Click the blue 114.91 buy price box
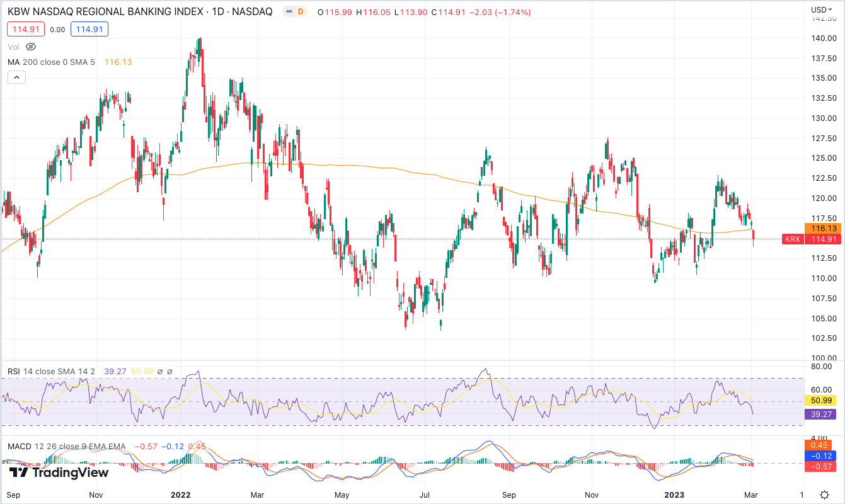Viewport: 845px width, 504px height. coord(89,29)
